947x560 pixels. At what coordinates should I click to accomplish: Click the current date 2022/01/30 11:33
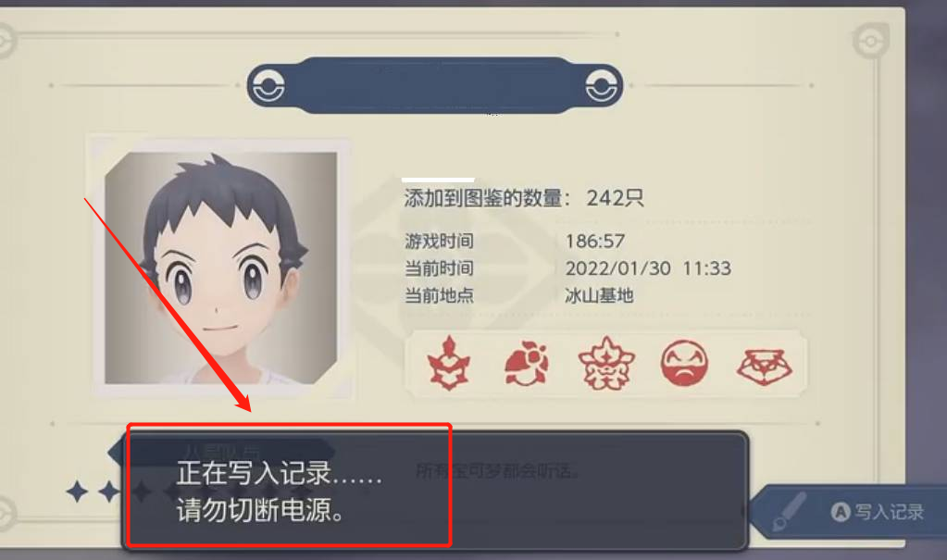pos(648,268)
